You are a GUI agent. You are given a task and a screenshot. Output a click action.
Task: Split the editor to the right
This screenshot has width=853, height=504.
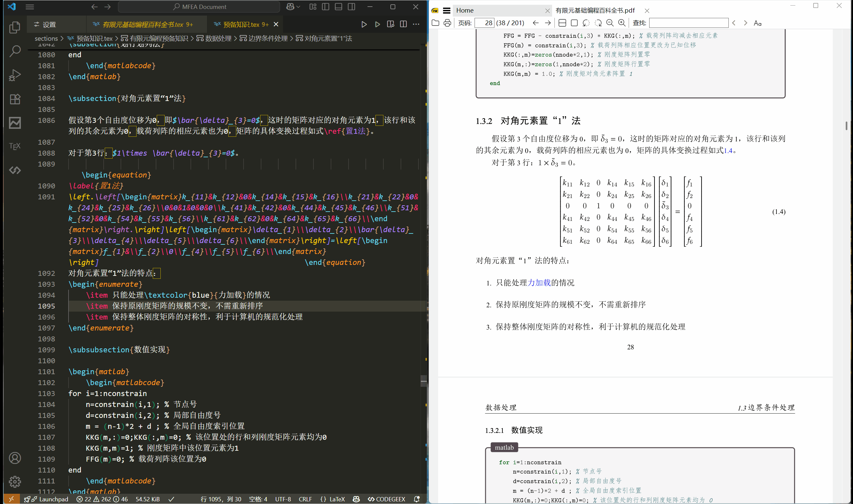403,25
